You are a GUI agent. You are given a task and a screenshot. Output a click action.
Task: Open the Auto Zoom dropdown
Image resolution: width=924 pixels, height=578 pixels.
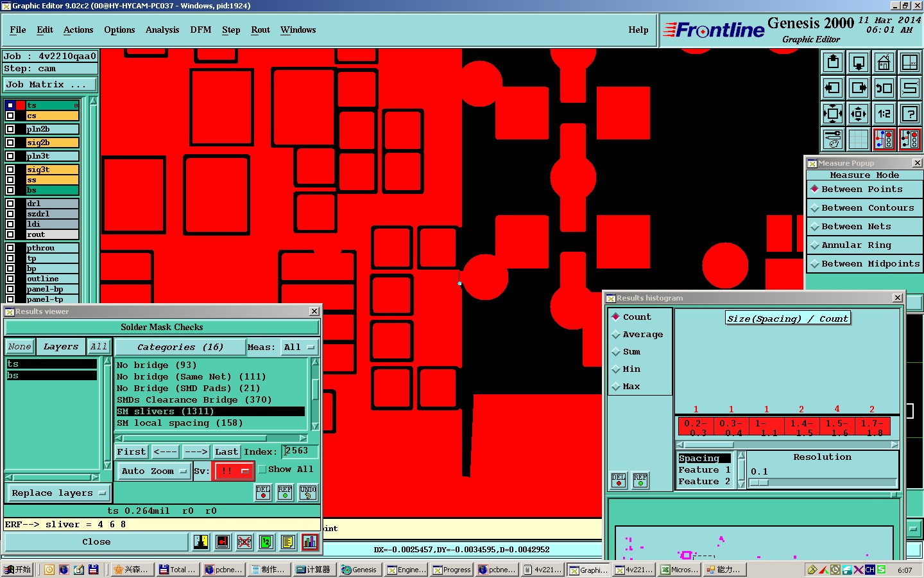click(154, 471)
